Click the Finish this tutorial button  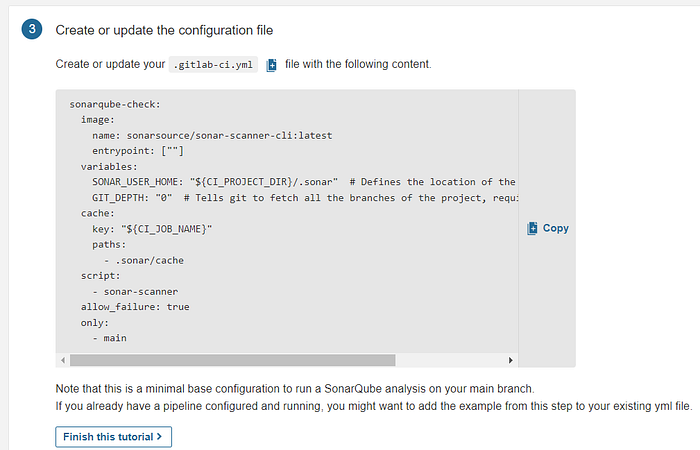coord(113,437)
